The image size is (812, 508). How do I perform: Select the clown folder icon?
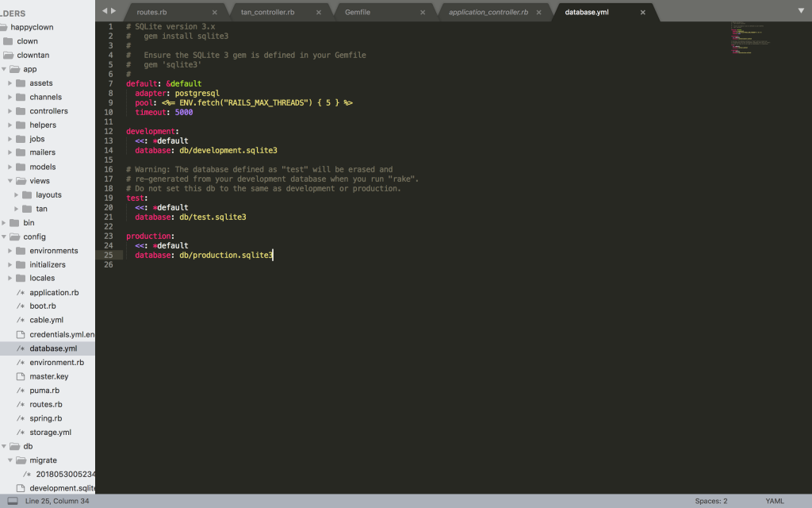click(x=8, y=41)
